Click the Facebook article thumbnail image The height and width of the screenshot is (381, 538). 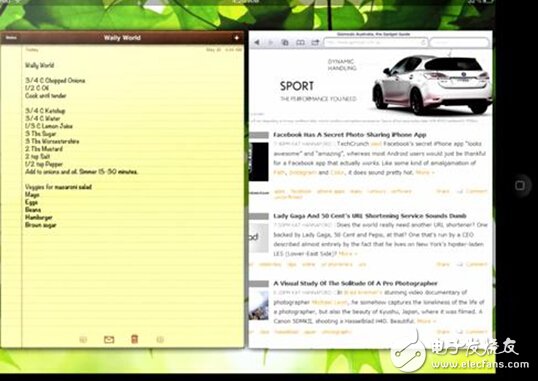pyautogui.click(x=259, y=162)
